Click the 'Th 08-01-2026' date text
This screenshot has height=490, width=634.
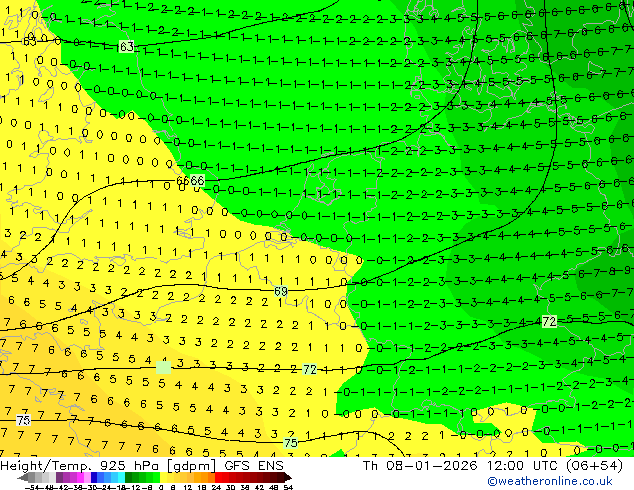(x=420, y=466)
